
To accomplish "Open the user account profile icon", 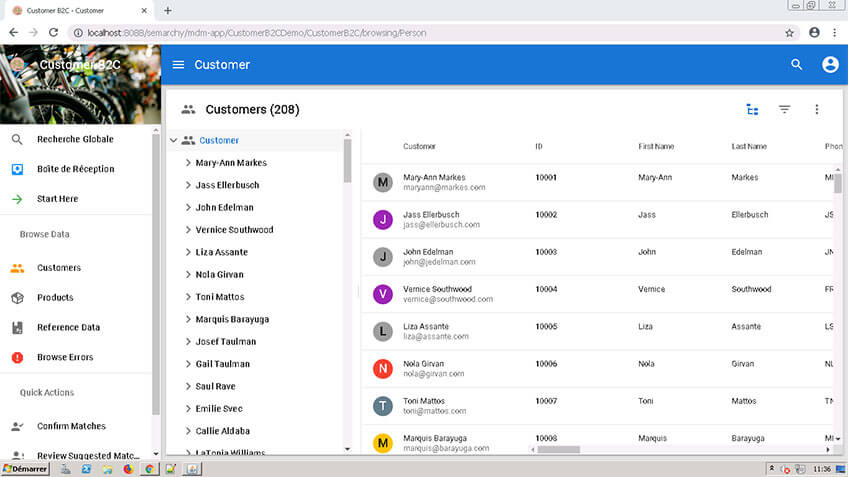I will tap(829, 65).
